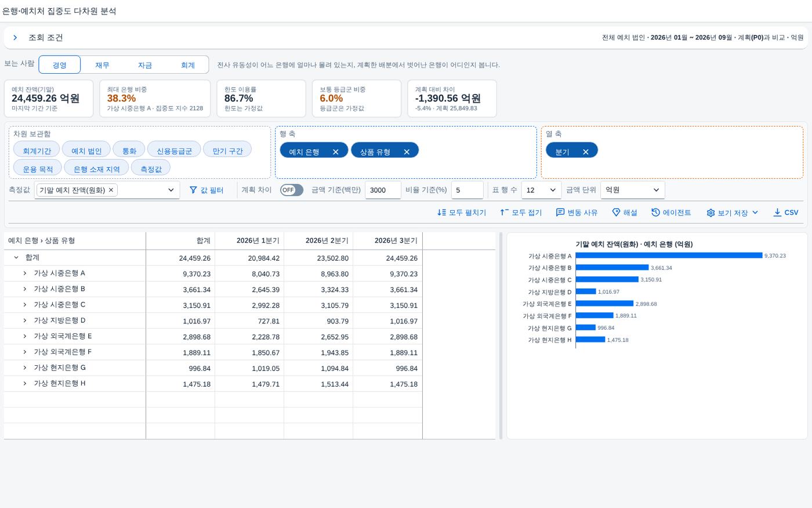Remove 상품 유형 chip from row axis
This screenshot has height=508, width=812.
407,152
